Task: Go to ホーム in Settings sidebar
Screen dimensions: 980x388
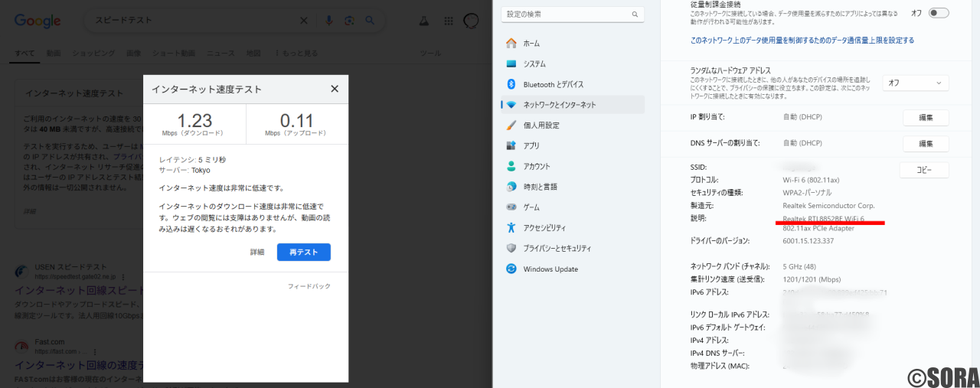Action: tap(573, 44)
